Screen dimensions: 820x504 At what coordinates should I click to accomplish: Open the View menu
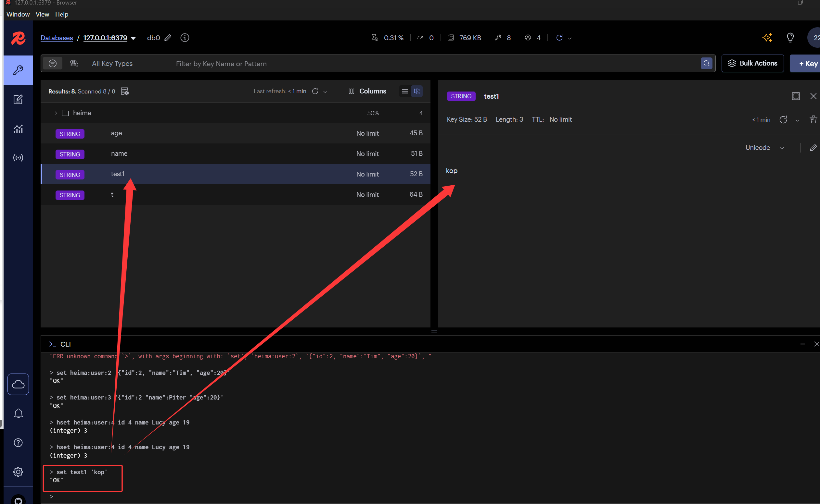click(42, 14)
